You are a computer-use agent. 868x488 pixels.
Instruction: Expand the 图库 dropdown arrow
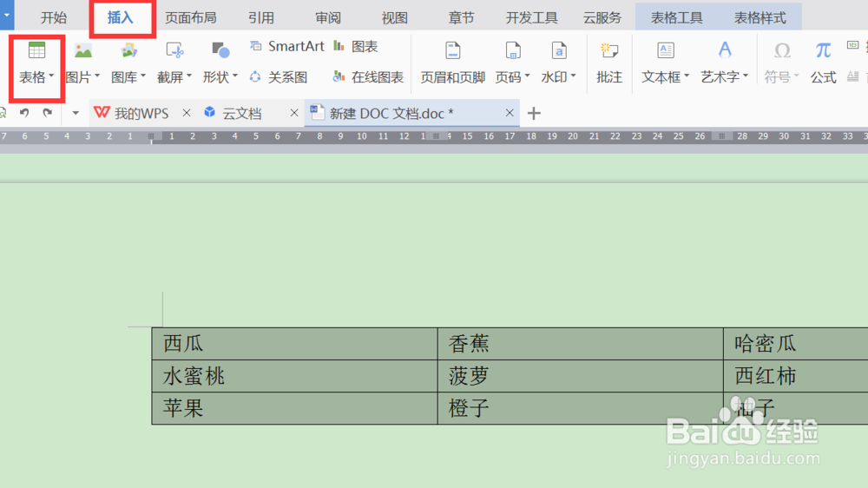[143, 76]
